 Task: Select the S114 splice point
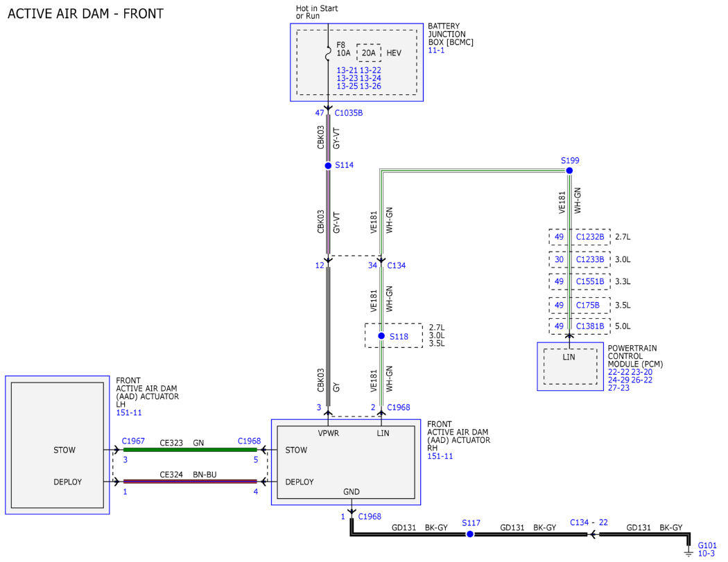click(x=328, y=165)
